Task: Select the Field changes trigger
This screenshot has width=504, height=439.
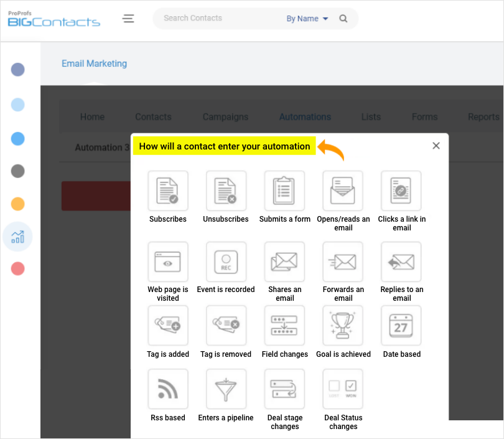Action: (x=284, y=326)
